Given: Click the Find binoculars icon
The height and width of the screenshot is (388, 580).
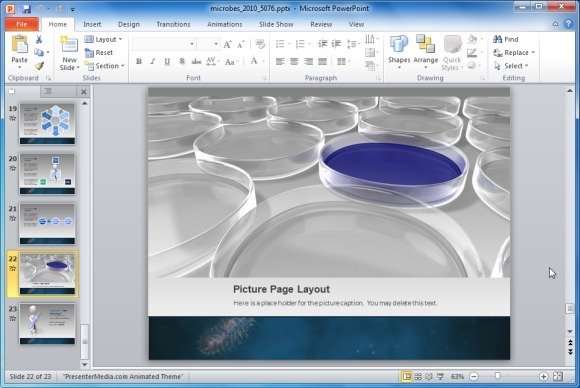Looking at the screenshot, I should coord(498,39).
